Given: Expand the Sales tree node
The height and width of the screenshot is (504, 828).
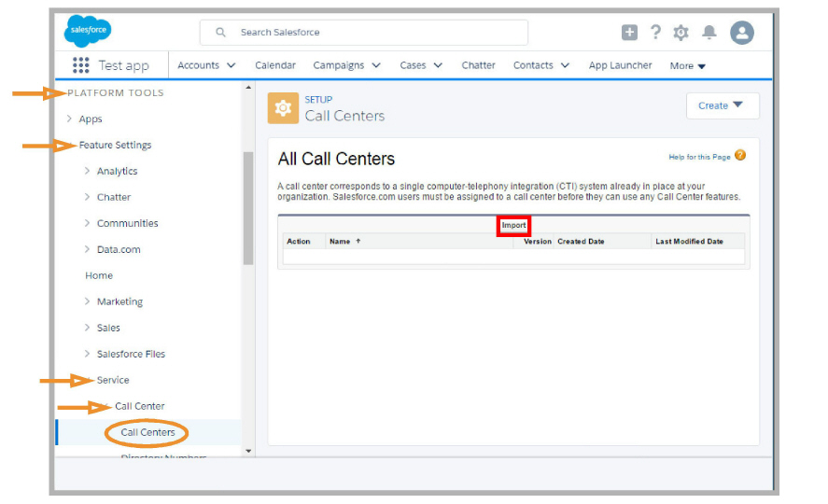Looking at the screenshot, I should pyautogui.click(x=87, y=328).
